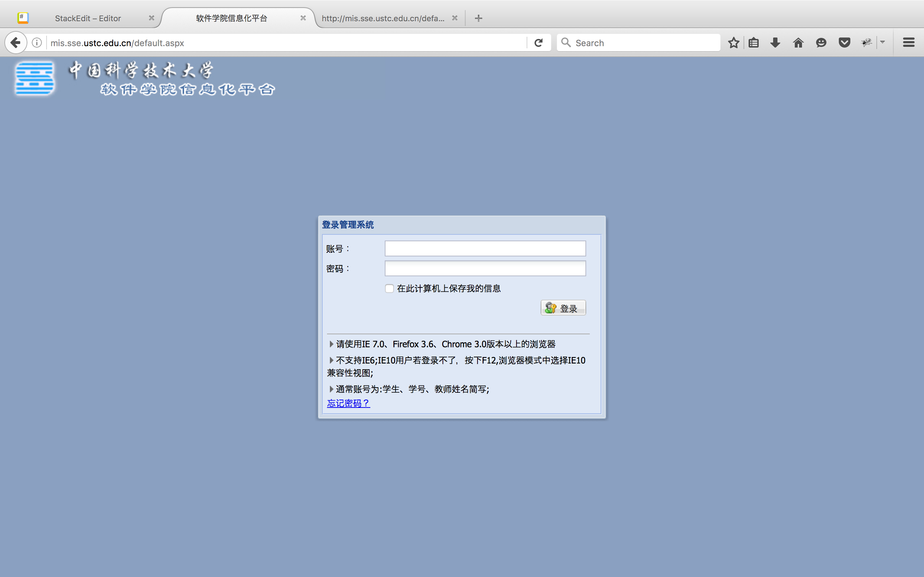
Task: Open the bookmarks sidebar icon
Action: [754, 42]
